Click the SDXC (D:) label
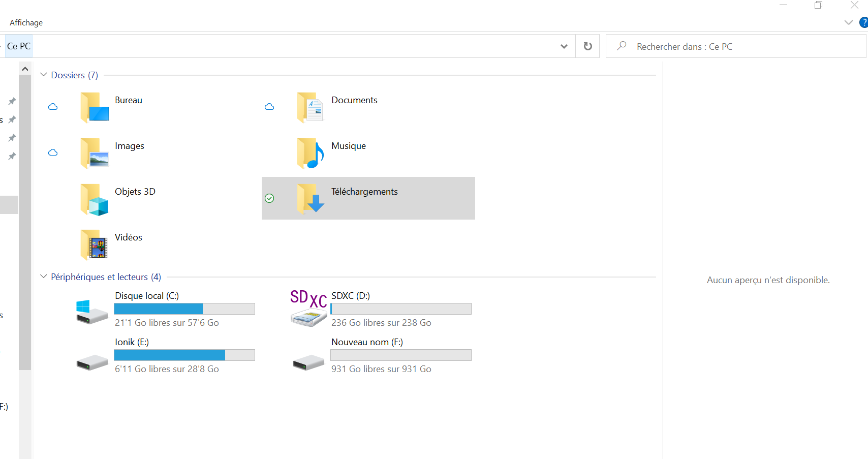The width and height of the screenshot is (868, 459). point(351,296)
